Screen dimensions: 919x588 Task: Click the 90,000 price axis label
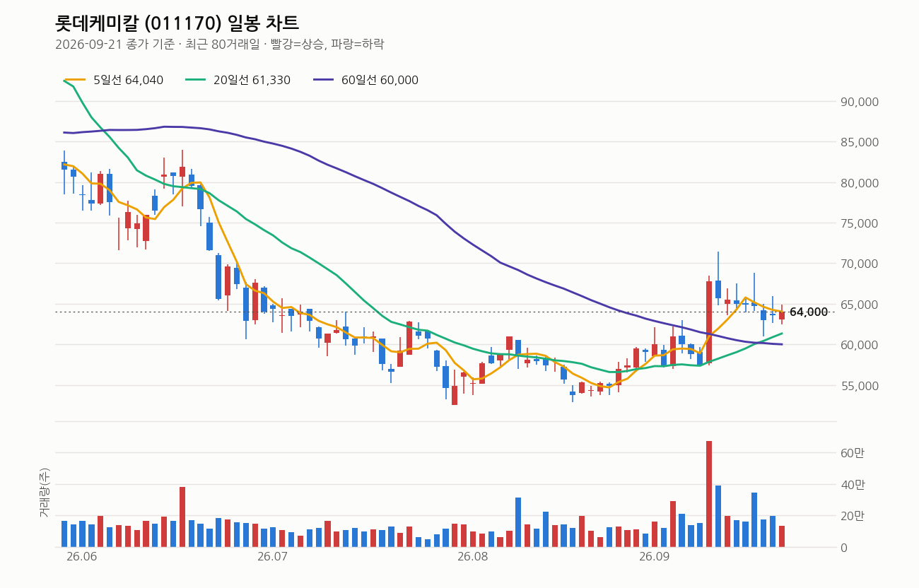point(859,102)
